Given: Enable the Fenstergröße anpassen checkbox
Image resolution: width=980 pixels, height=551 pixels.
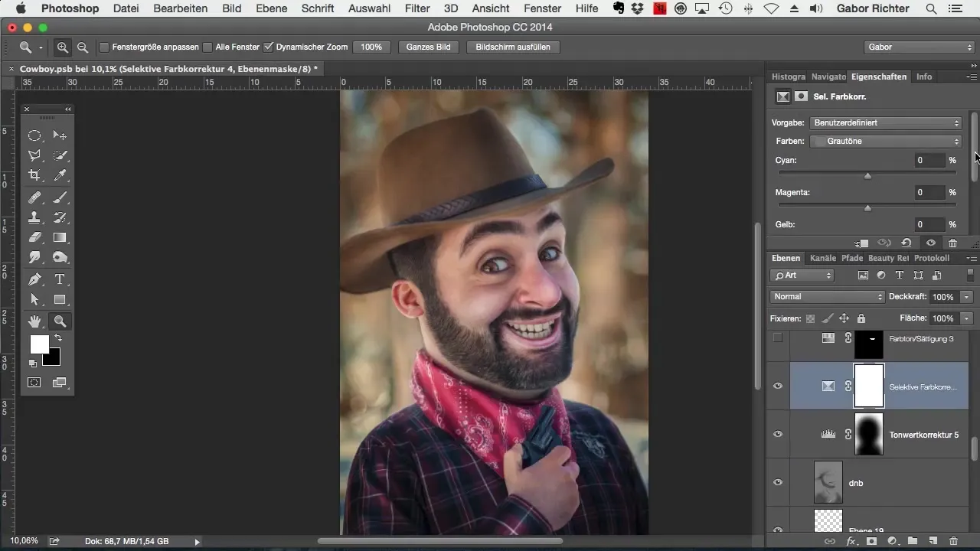Looking at the screenshot, I should [x=104, y=47].
